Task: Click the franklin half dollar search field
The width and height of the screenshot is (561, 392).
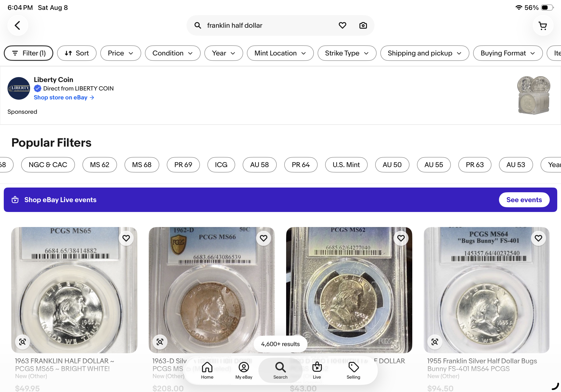Action: pos(280,25)
